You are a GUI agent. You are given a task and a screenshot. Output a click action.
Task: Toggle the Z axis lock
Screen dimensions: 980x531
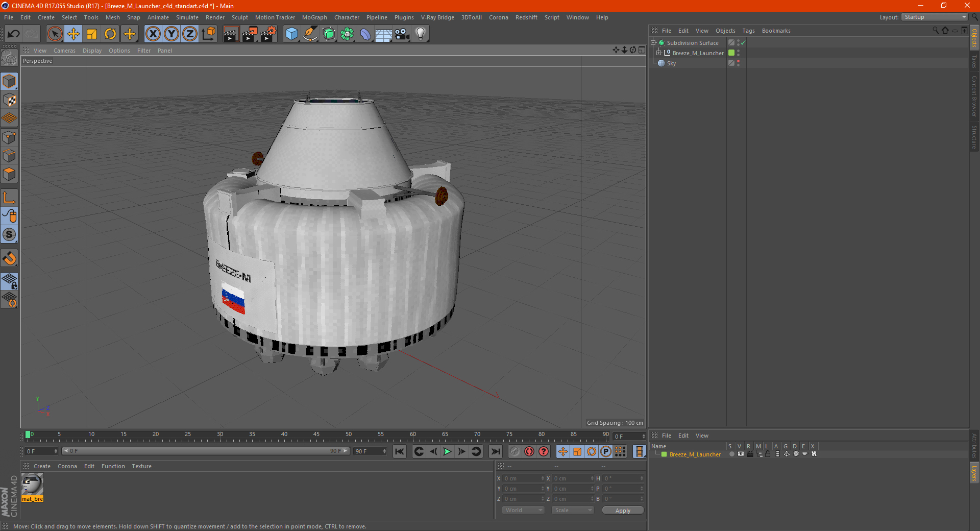click(x=190, y=34)
